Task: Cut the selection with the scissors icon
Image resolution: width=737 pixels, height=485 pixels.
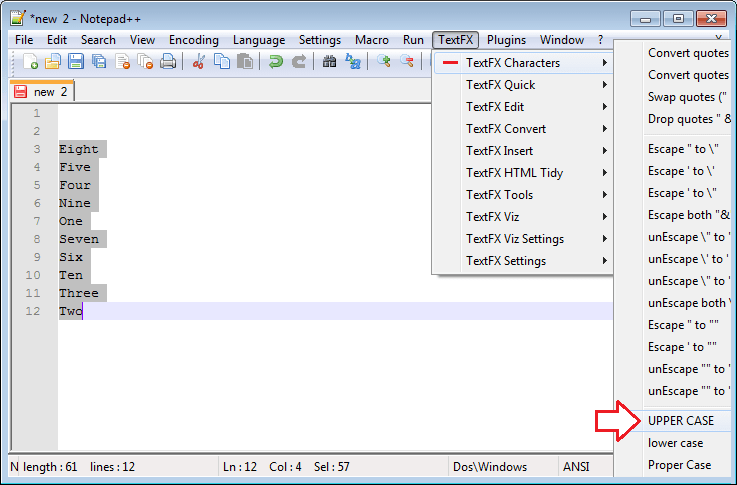Action: click(199, 62)
